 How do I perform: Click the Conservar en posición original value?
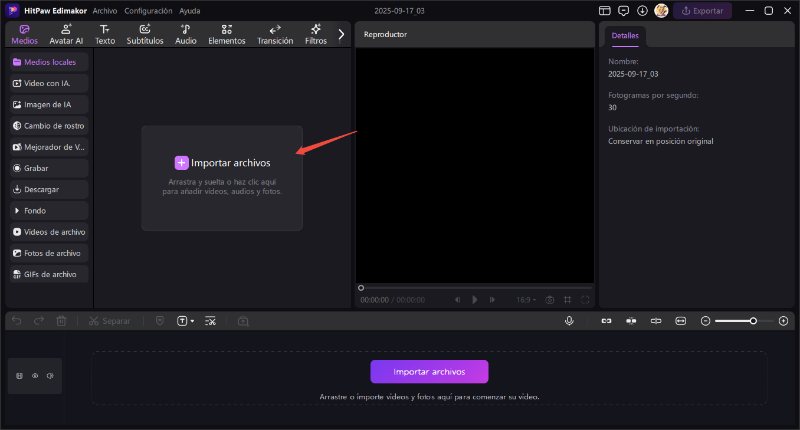[x=661, y=141]
